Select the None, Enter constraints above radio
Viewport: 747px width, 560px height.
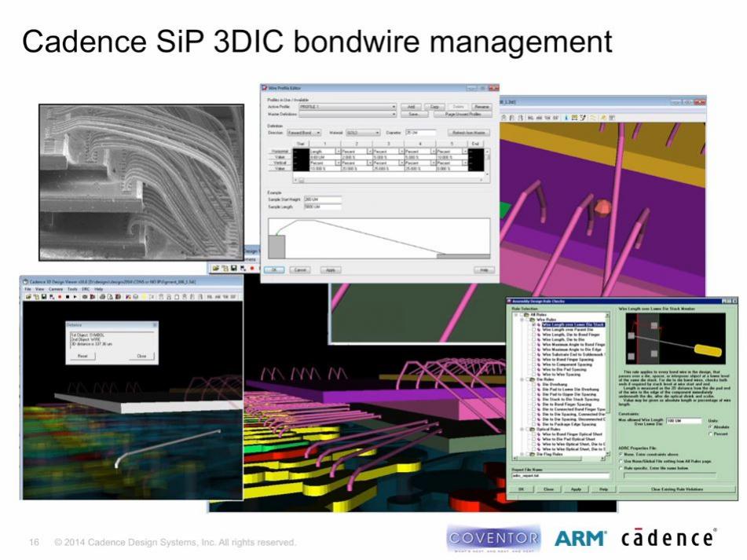tap(621, 454)
